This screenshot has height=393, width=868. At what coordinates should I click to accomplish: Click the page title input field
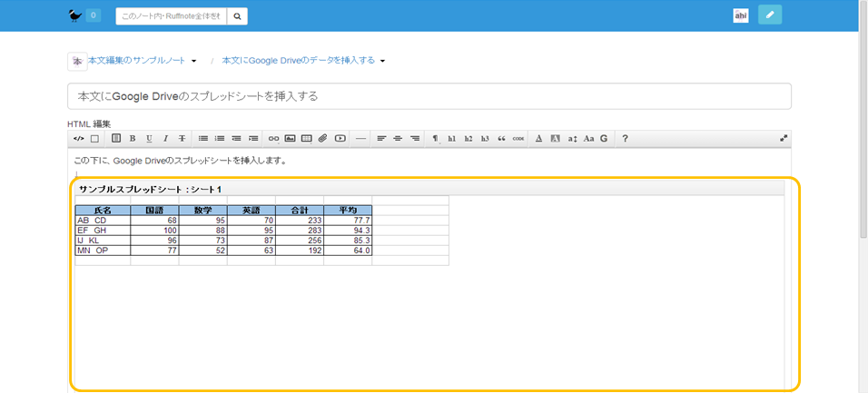tap(429, 95)
